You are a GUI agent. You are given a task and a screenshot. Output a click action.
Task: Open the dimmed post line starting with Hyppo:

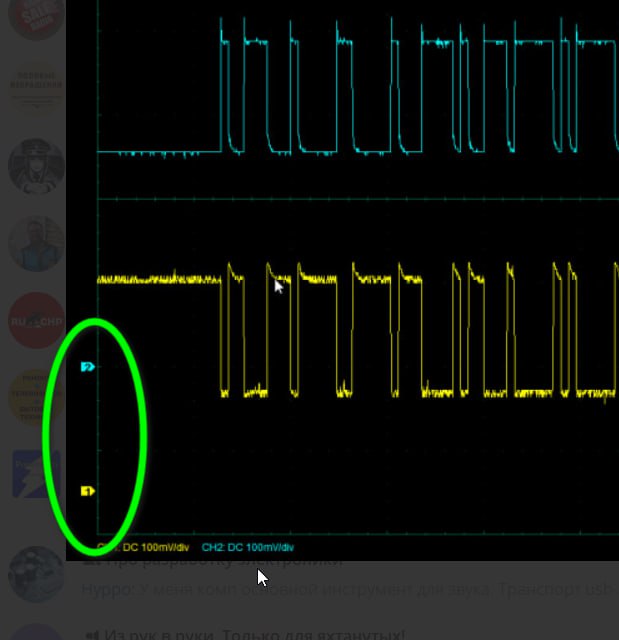[x=350, y=589]
